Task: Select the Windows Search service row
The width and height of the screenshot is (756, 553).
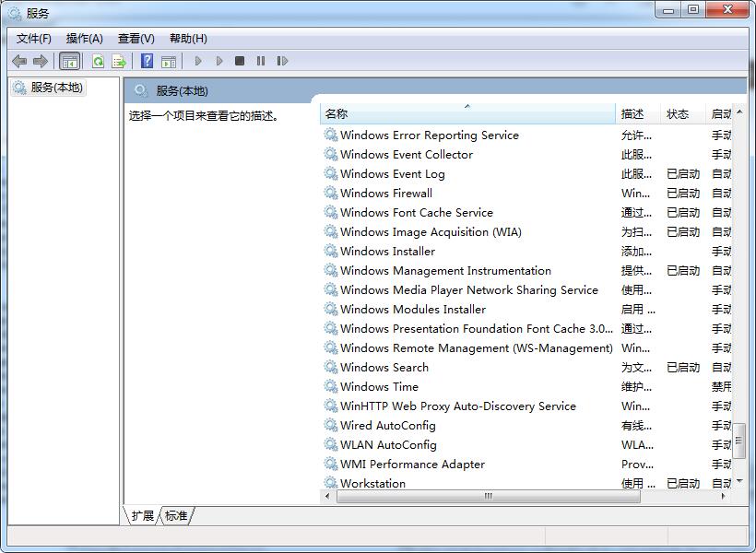Action: (384, 368)
